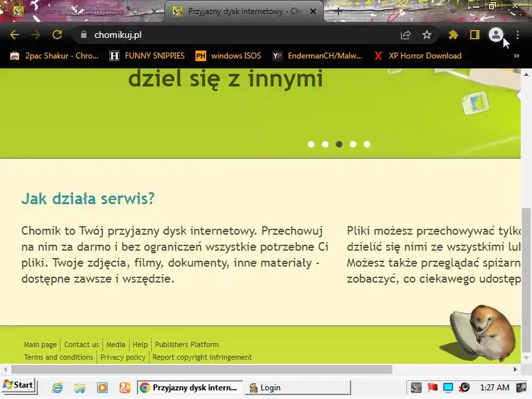Click the vertical scrollbar down arrow
This screenshot has width=532, height=399.
[x=526, y=358]
